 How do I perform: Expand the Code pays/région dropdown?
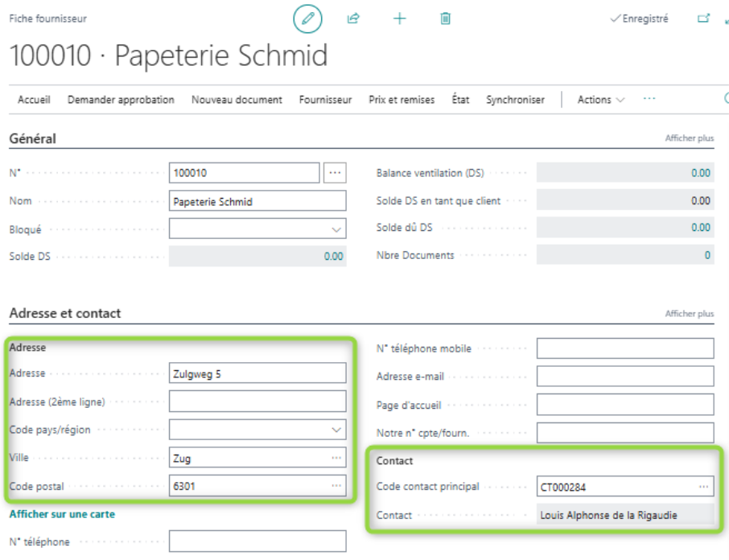point(336,430)
